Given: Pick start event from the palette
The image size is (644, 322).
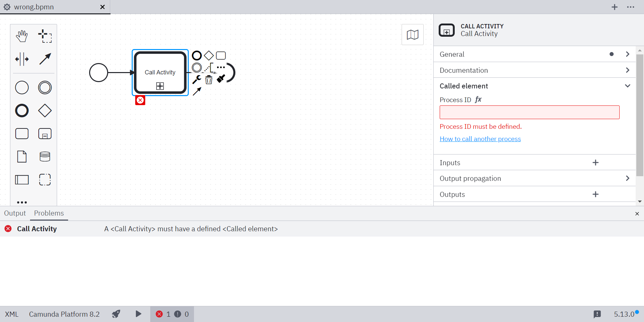Looking at the screenshot, I should [22, 87].
